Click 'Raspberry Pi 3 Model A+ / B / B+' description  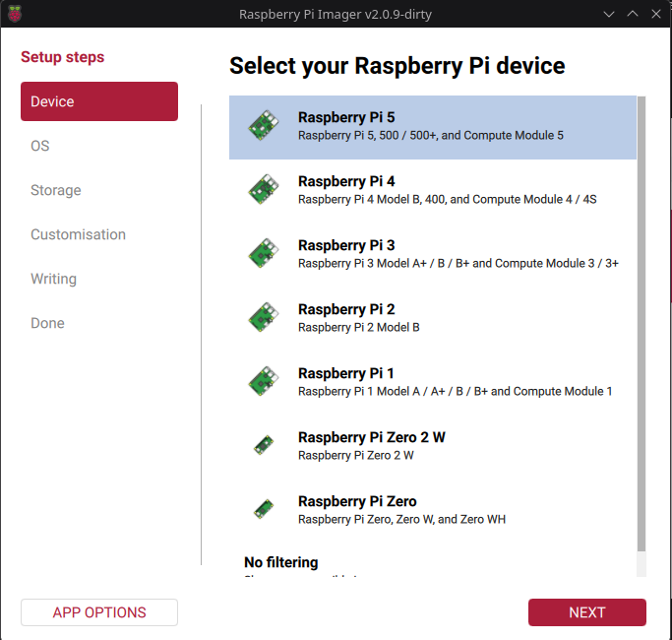tap(458, 263)
